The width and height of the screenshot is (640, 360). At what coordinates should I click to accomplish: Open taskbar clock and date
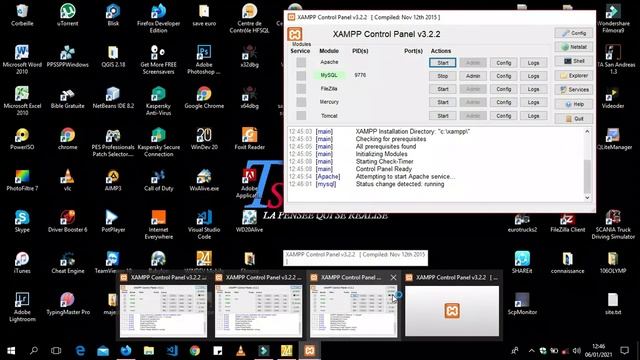point(598,351)
